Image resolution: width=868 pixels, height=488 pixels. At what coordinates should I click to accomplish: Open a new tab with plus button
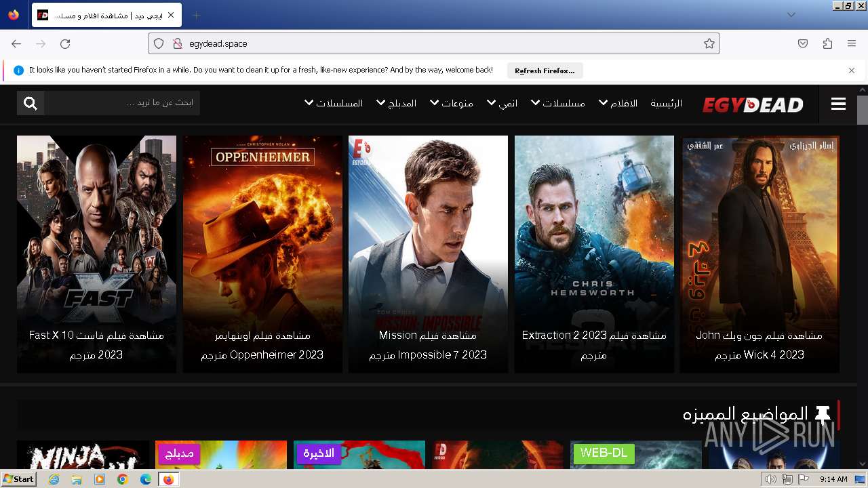(x=197, y=15)
